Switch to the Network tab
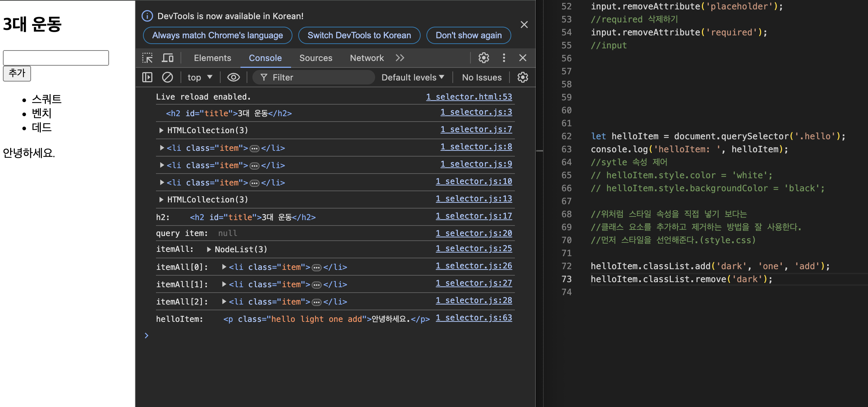868x407 pixels. (x=366, y=58)
